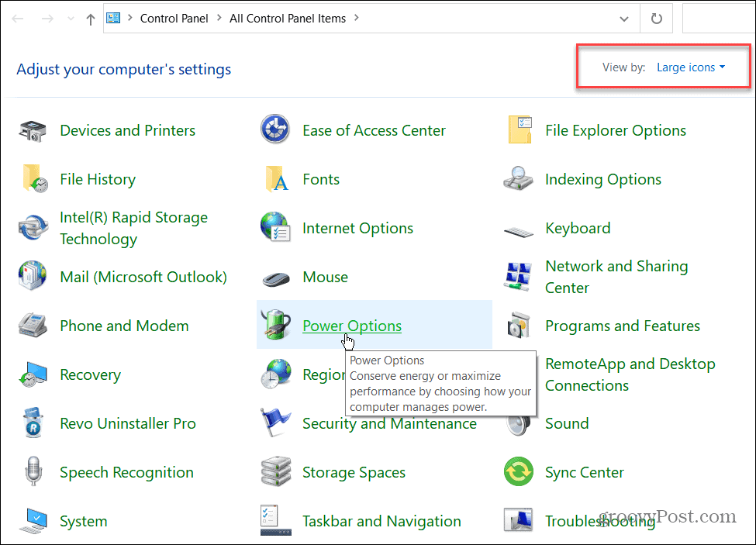
Task: Click the Speech Recognition microphone icon
Action: coord(33,473)
